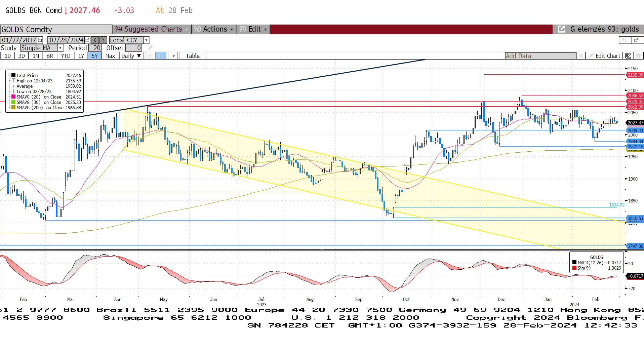This screenshot has height=344, width=644.
Task: Select the 5Y range tab
Action: 95,56
